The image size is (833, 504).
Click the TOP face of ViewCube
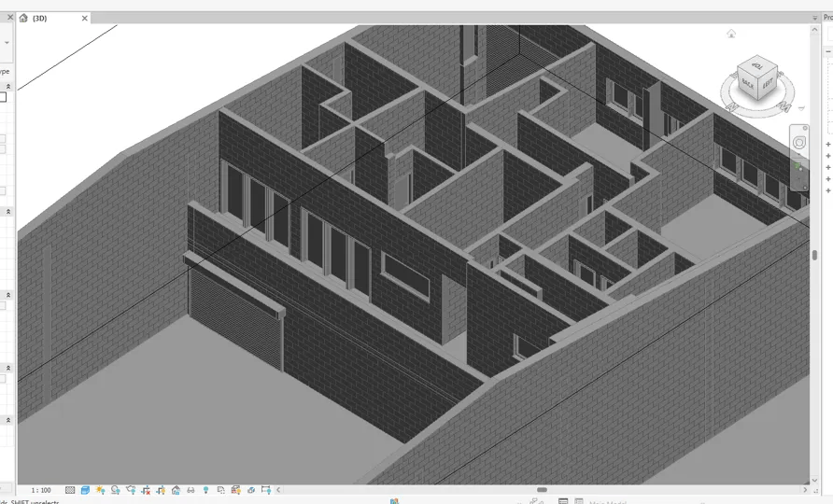point(756,67)
